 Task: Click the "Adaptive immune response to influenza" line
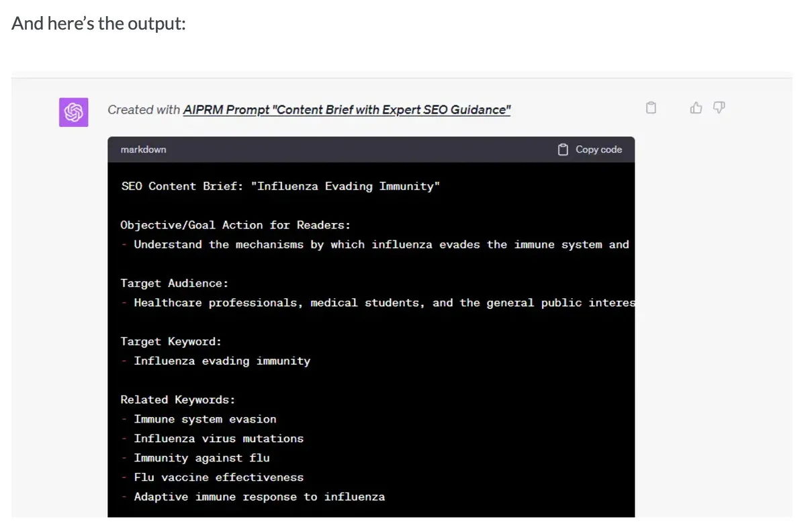(x=259, y=497)
